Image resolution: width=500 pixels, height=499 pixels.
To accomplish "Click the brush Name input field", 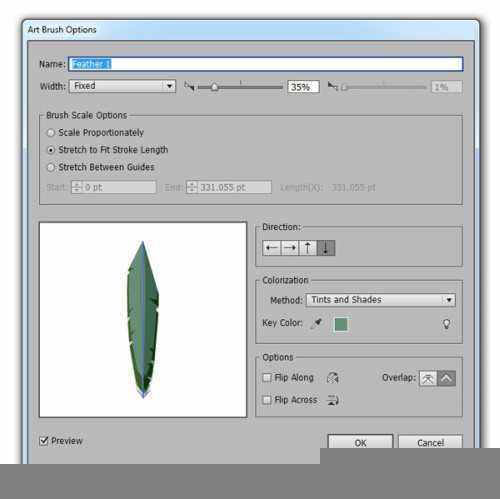I will (266, 64).
